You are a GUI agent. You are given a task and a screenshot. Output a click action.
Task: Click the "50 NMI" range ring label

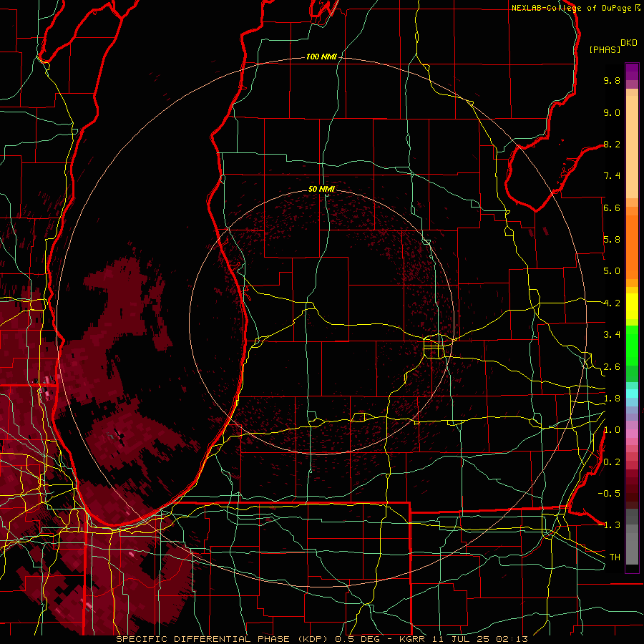(x=321, y=189)
